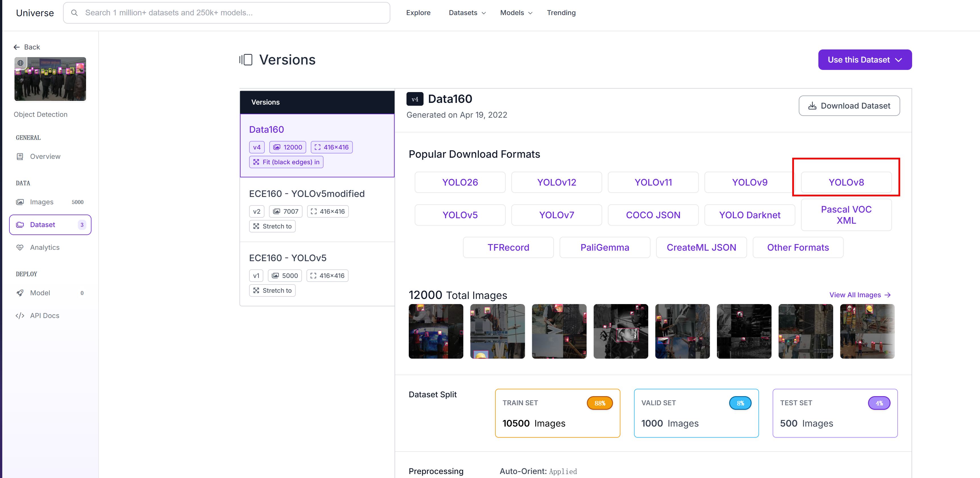This screenshot has height=478, width=980.
Task: Open the Trending nav item
Action: (x=561, y=13)
